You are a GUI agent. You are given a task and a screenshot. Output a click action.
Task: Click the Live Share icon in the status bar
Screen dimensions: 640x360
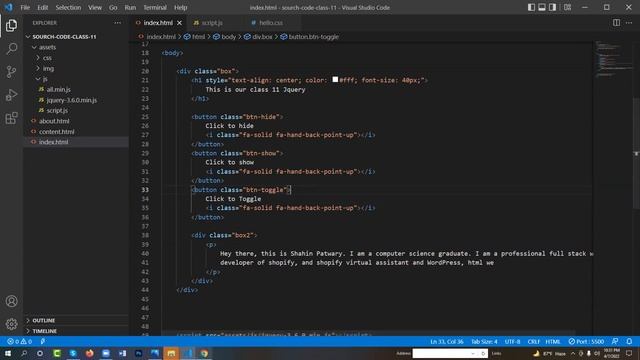(43, 341)
